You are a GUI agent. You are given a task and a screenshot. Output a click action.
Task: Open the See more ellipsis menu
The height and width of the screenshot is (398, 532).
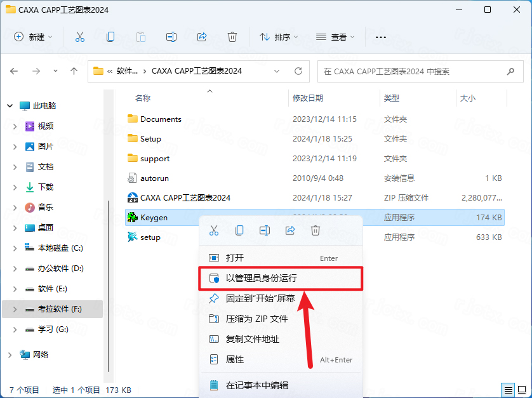[x=381, y=37]
